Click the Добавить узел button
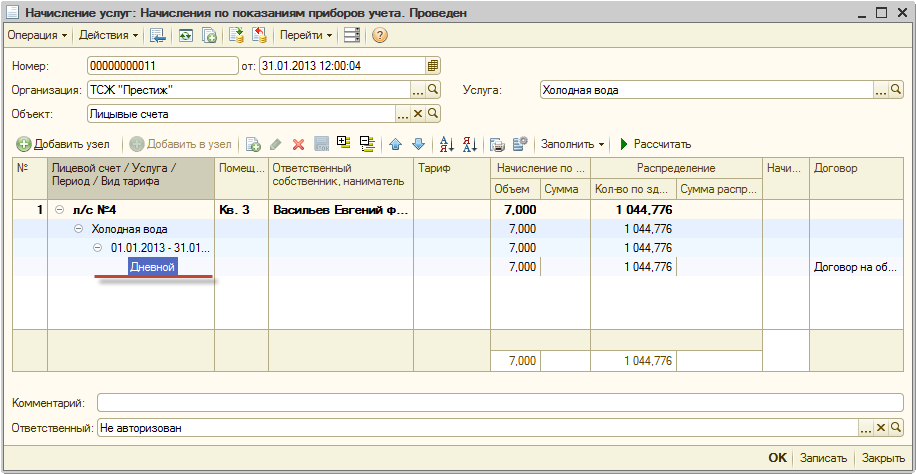Image resolution: width=916 pixels, height=474 pixels. point(62,144)
